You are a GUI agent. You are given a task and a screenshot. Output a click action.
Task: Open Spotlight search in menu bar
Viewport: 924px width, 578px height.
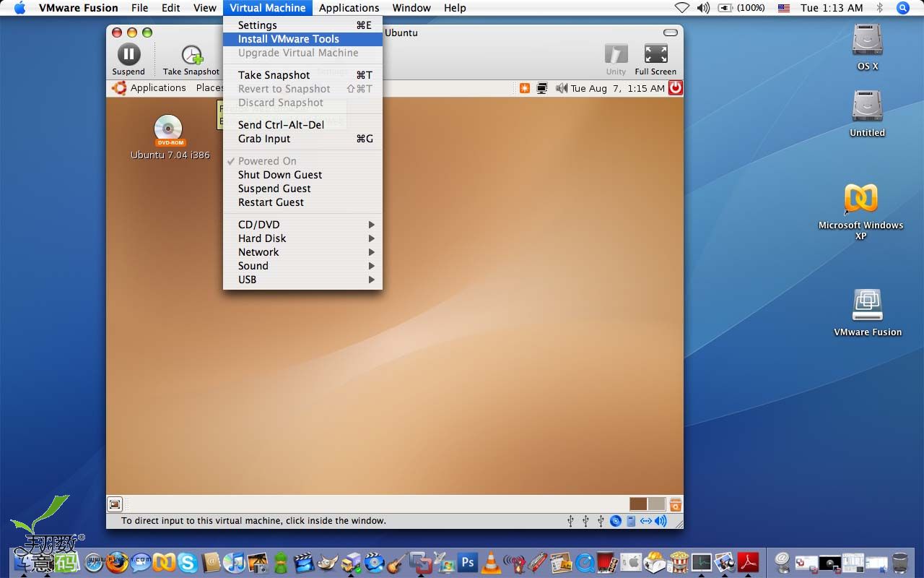pos(902,8)
